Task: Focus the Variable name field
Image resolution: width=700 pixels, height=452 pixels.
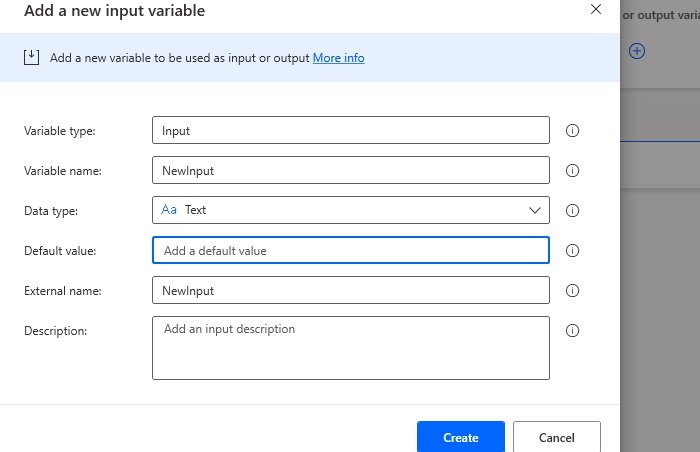Action: click(350, 170)
